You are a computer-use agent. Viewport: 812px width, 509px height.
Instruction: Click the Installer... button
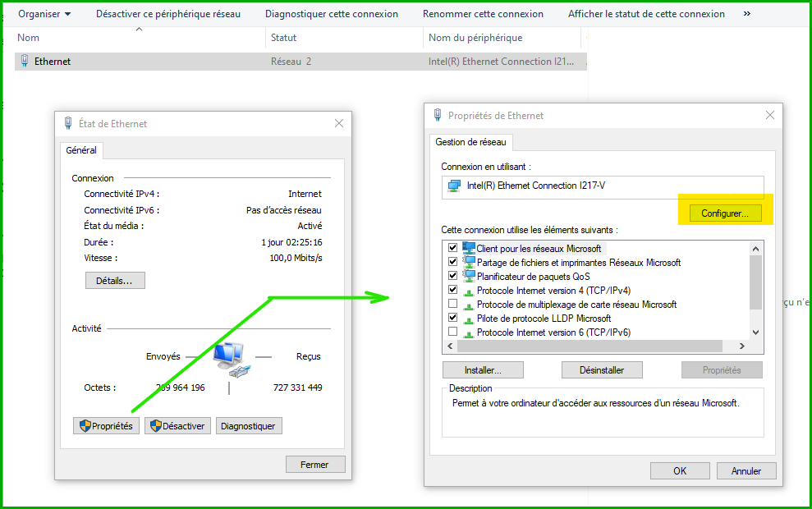(x=483, y=370)
